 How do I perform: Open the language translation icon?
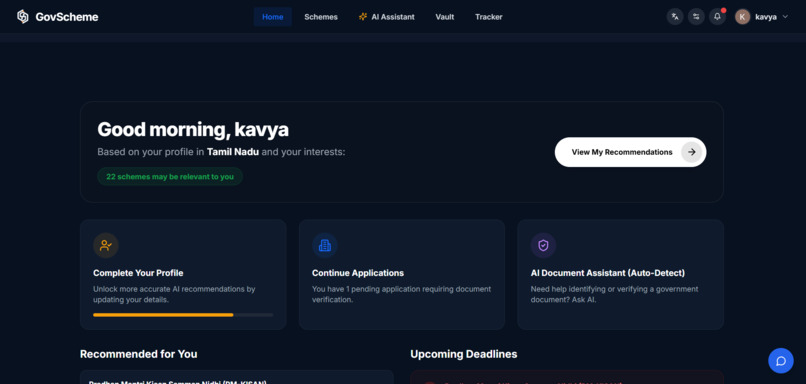click(675, 16)
